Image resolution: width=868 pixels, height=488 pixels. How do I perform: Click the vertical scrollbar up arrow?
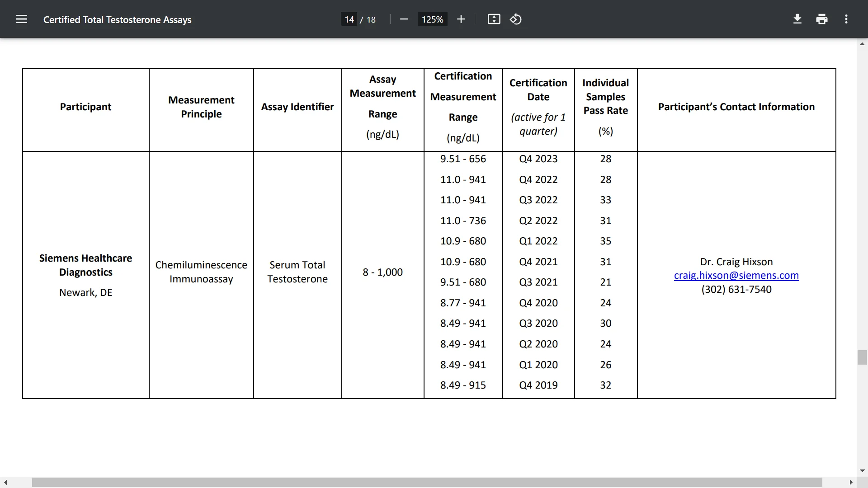tap(862, 44)
